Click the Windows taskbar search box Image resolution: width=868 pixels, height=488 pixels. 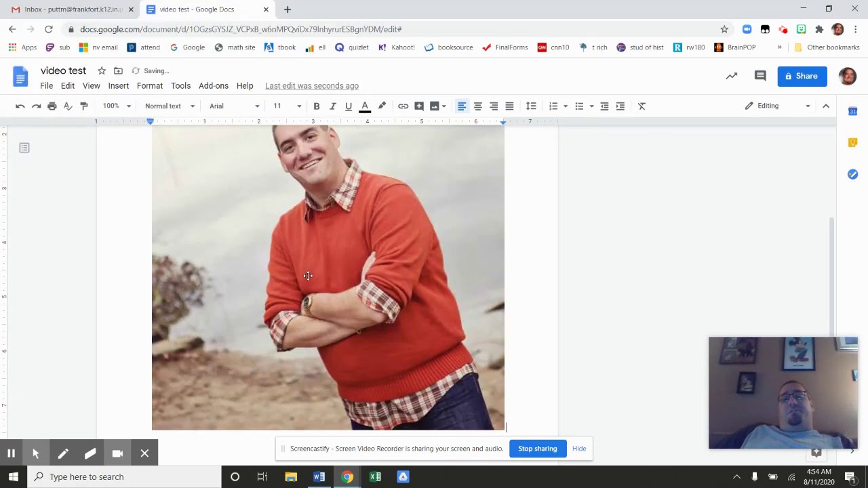[x=124, y=476]
